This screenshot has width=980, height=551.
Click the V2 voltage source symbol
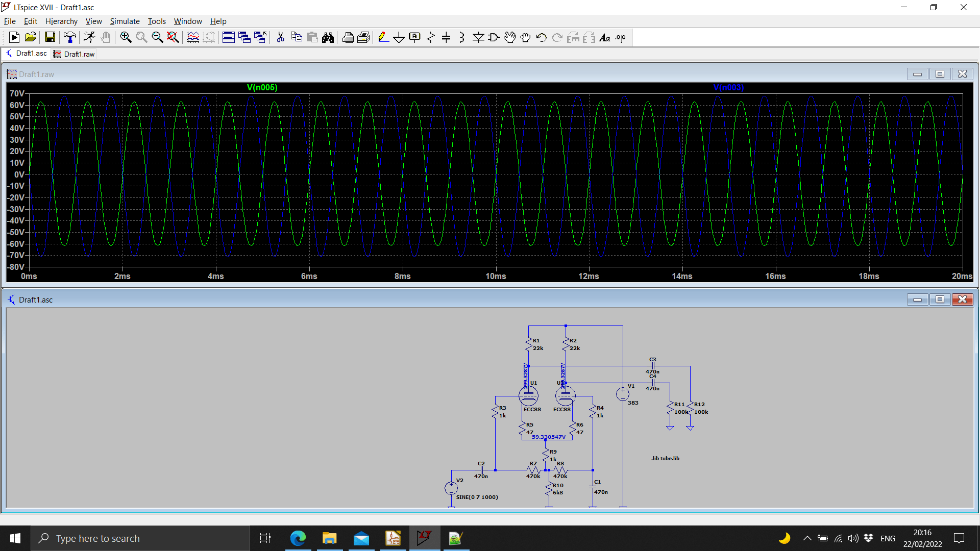pyautogui.click(x=451, y=488)
